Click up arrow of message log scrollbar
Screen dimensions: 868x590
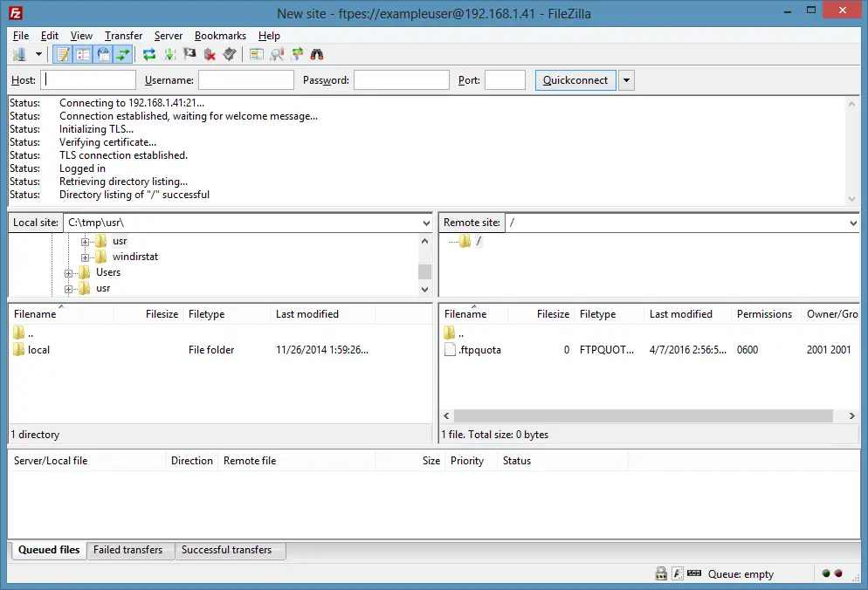(851, 104)
